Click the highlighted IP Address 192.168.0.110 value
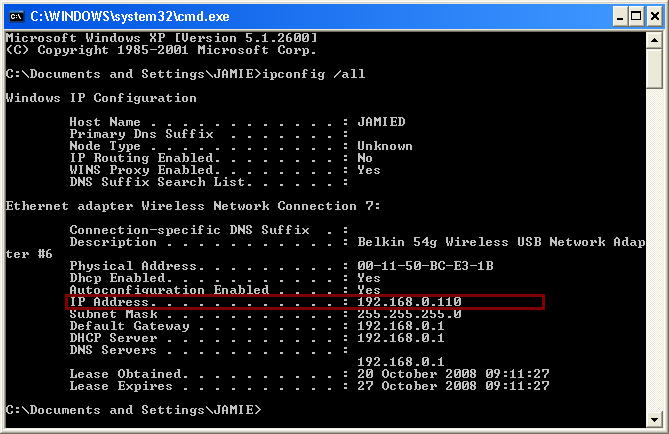The width and height of the screenshot is (669, 434). (x=409, y=302)
